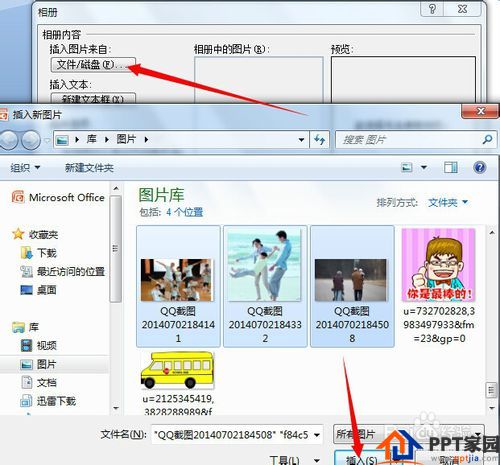Click navigation pane scrollbar up arrow

coord(116,189)
